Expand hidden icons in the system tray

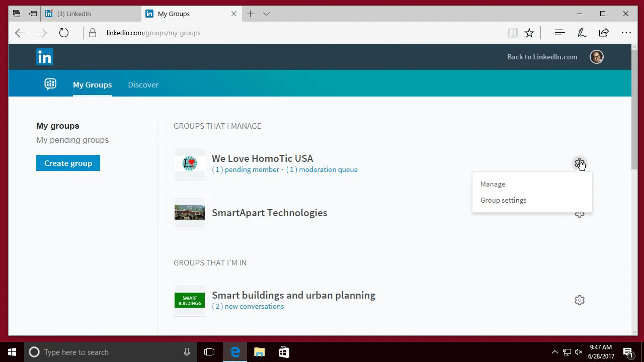554,352
